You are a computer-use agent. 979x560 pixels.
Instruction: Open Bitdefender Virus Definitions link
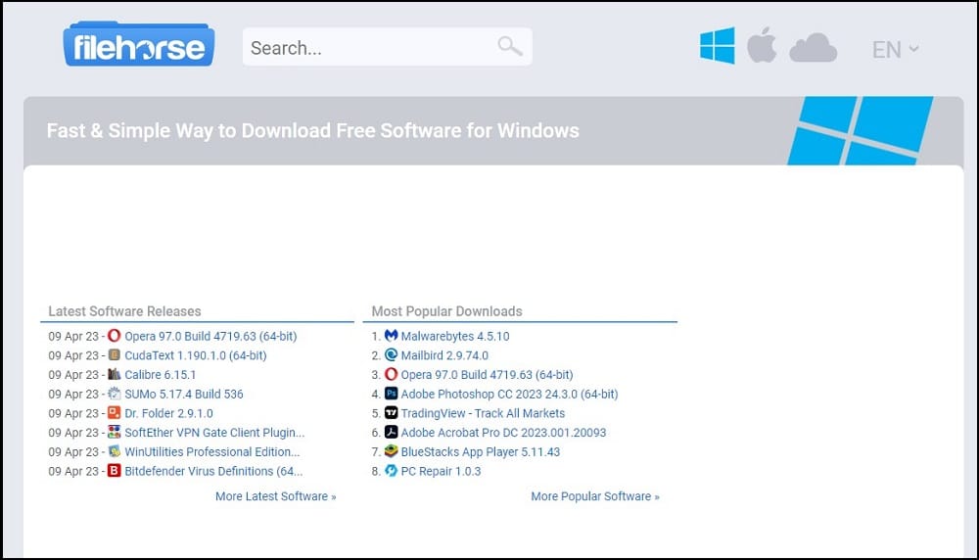[213, 471]
